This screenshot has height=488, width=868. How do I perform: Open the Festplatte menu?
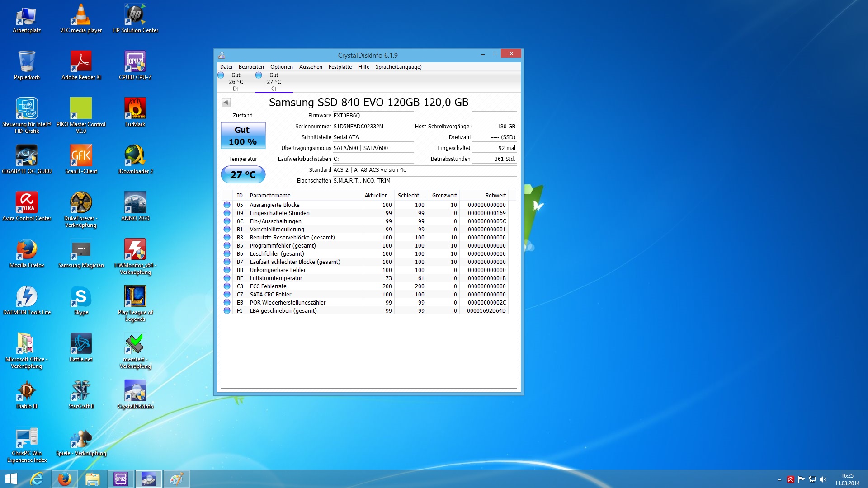point(340,67)
